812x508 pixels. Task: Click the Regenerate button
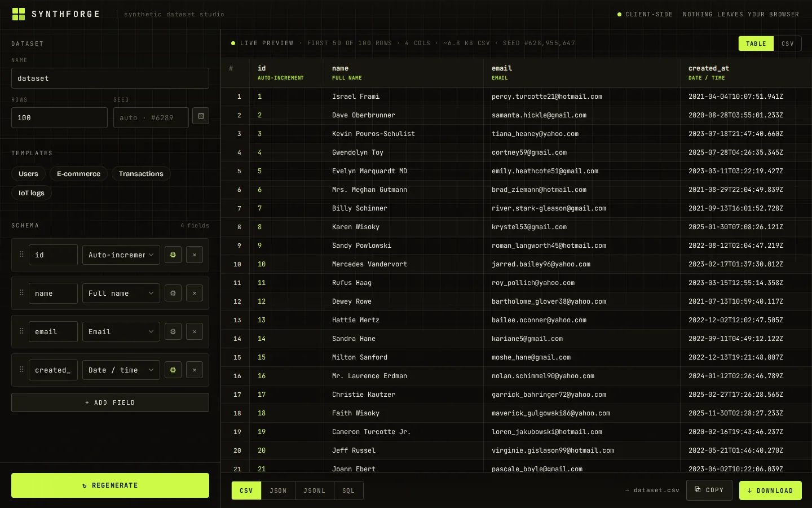pyautogui.click(x=110, y=485)
